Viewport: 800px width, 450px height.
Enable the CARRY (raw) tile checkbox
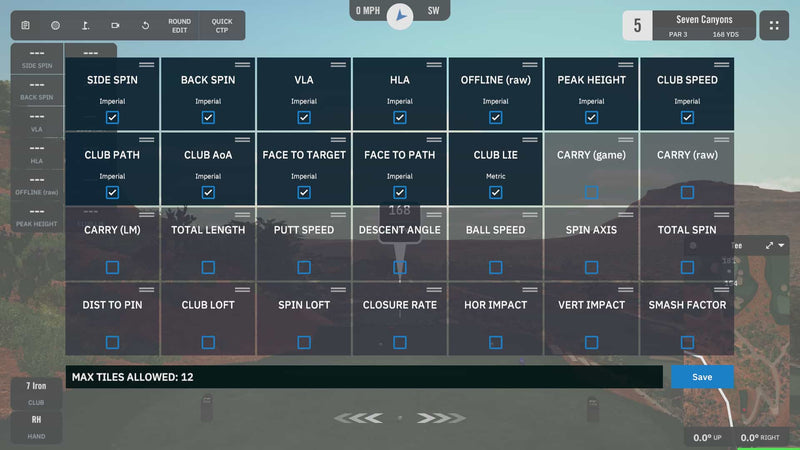click(687, 193)
